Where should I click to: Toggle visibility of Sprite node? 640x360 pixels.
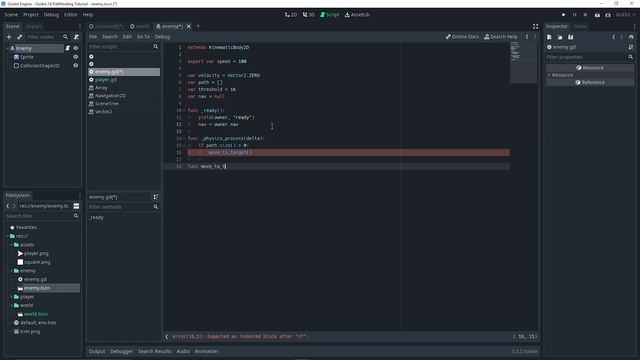[x=76, y=57]
